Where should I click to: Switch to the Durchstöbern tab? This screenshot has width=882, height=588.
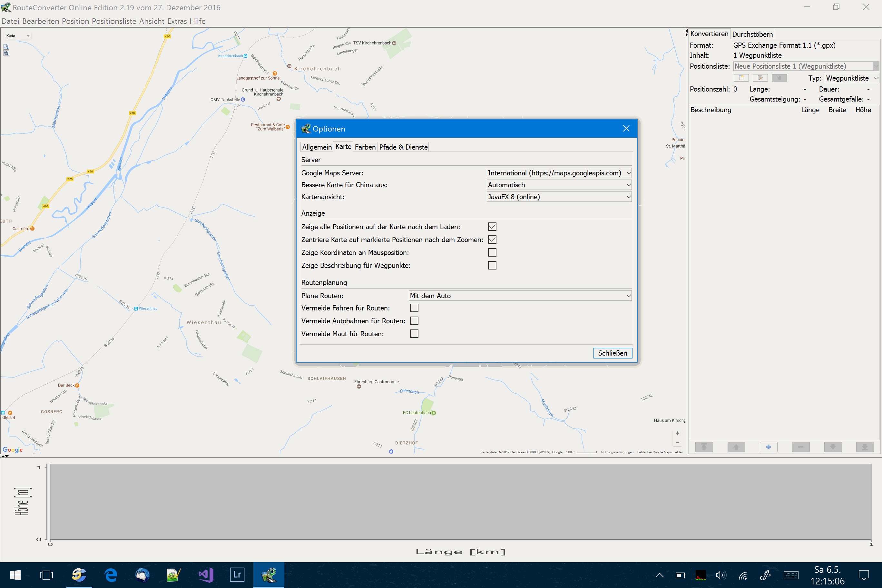pos(752,34)
